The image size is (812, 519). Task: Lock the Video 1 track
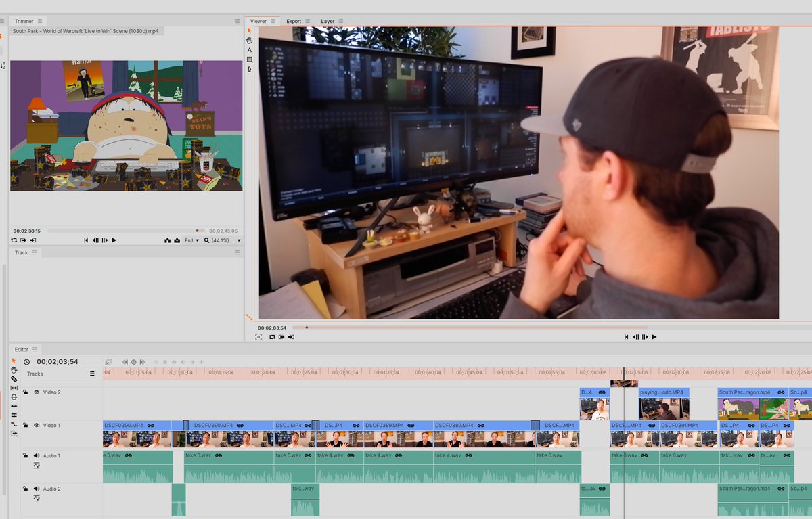[26, 425]
